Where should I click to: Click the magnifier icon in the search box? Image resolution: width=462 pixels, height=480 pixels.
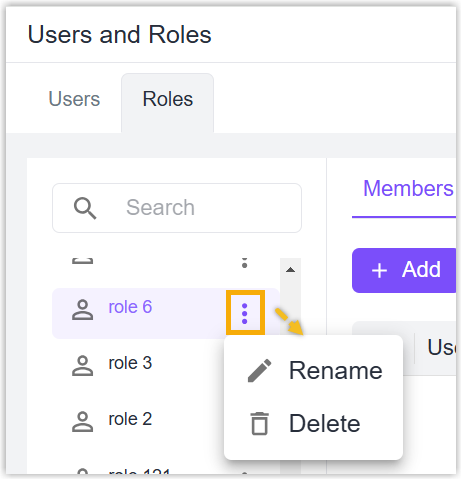(85, 208)
